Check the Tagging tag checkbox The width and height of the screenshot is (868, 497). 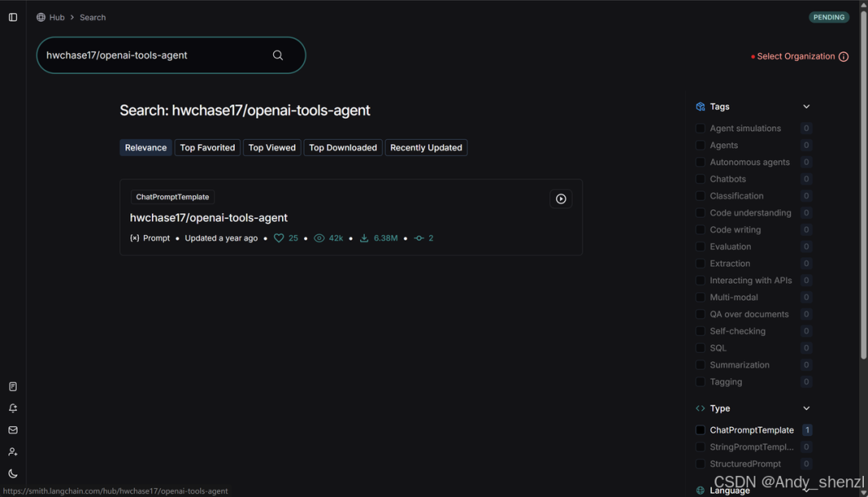tap(700, 382)
